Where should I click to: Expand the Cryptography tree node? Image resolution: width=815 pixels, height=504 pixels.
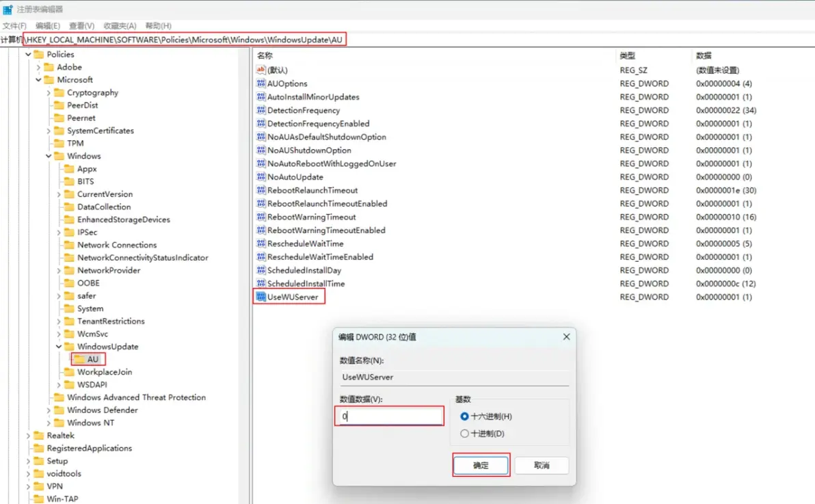click(49, 92)
